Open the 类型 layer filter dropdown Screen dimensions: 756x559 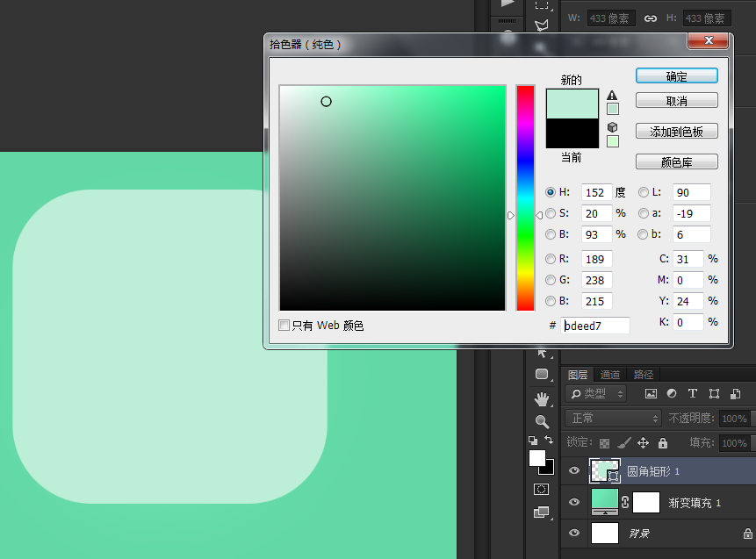click(x=597, y=394)
